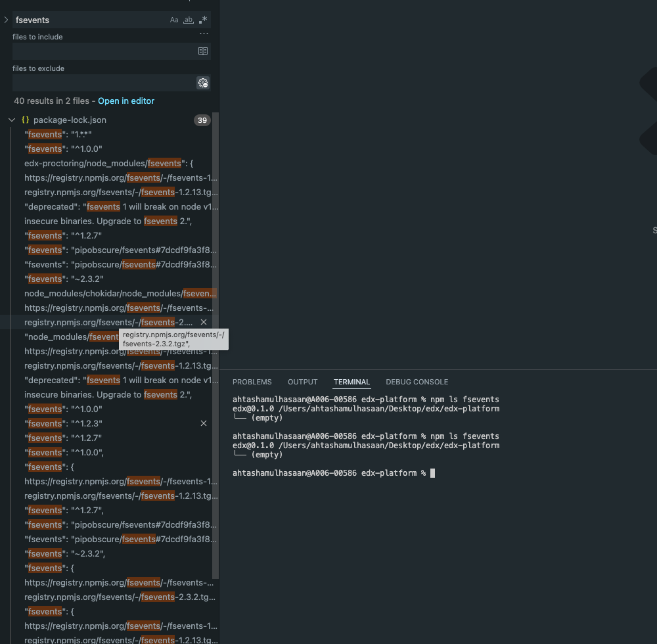Toggle Match Case in search box
657x644 pixels.
point(174,20)
